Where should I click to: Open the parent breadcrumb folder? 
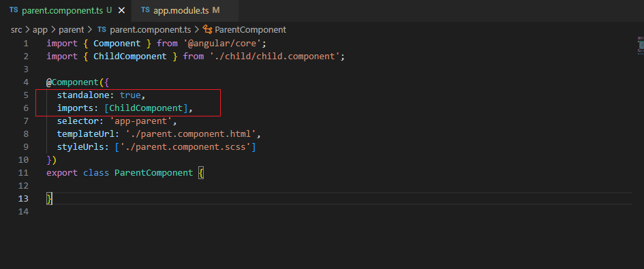point(71,29)
